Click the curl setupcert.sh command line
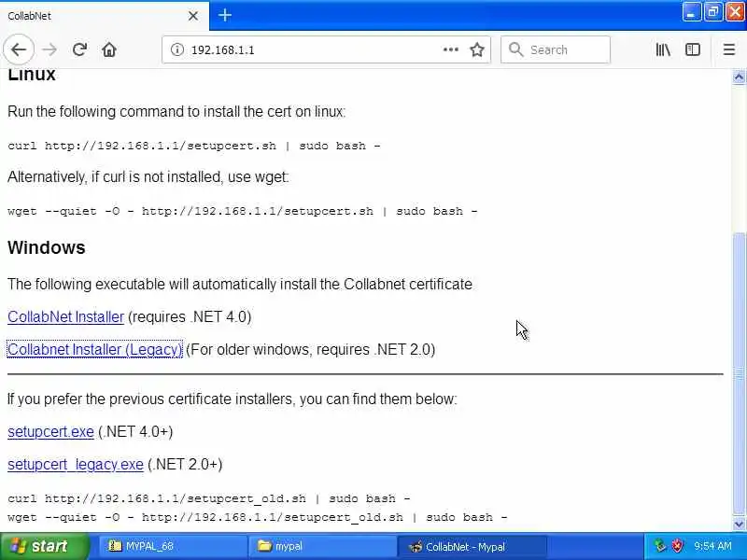 point(194,146)
